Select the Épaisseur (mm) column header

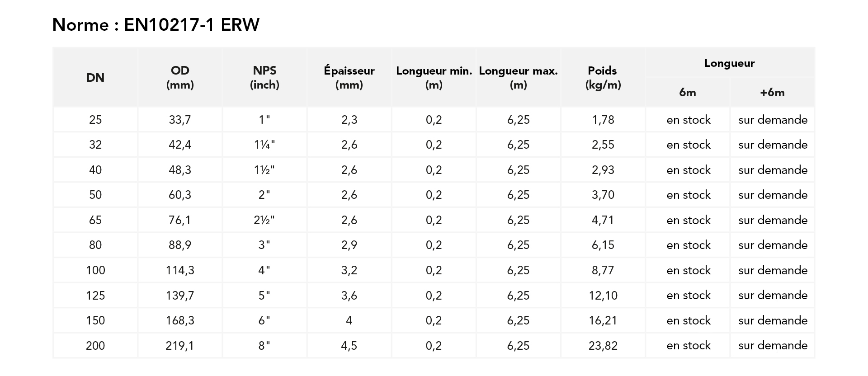click(x=349, y=78)
